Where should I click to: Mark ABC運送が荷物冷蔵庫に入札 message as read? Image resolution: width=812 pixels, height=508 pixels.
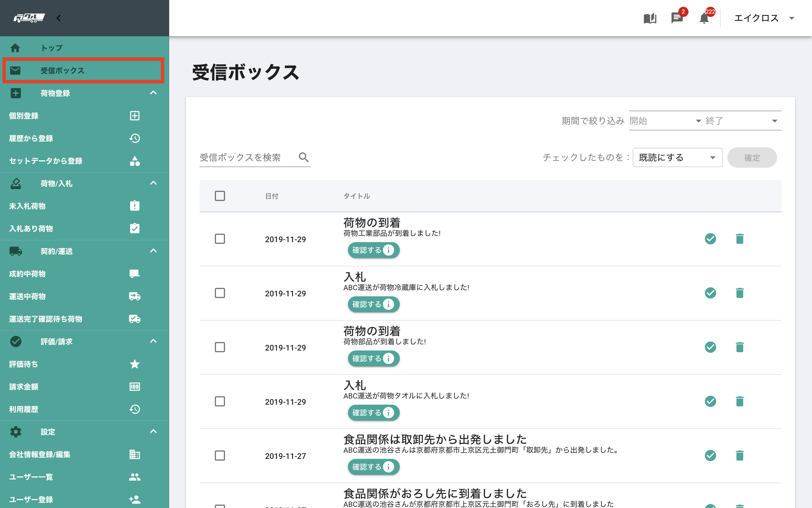[710, 293]
